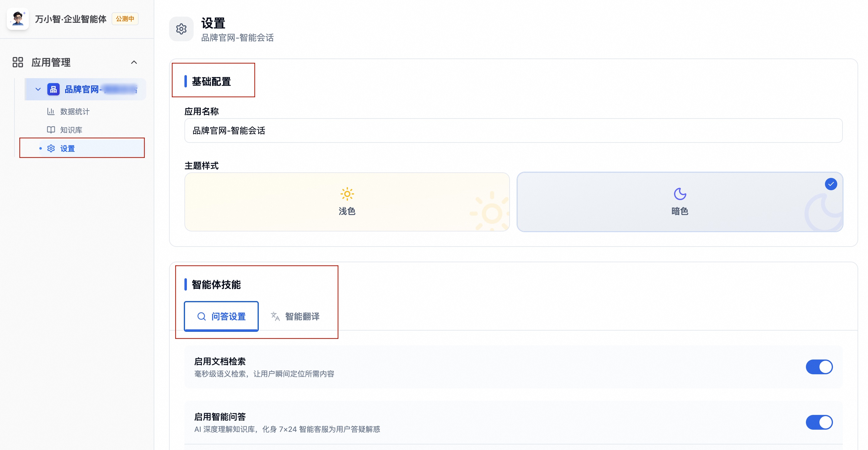
Task: Open the 设置 page from sidebar
Action: tap(67, 148)
